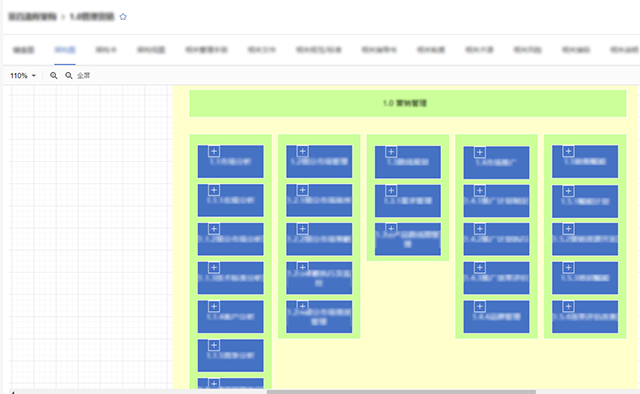Open the first breadcrumb link before the arrow
This screenshot has width=640, height=394.
(32, 17)
